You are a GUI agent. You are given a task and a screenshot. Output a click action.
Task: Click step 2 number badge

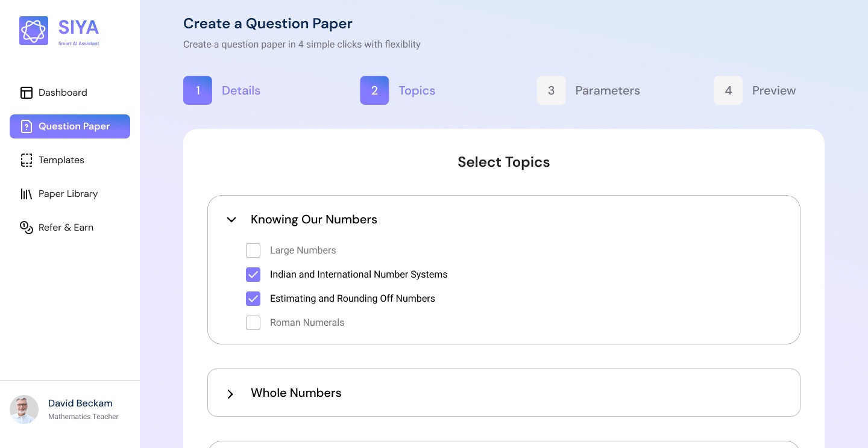tap(374, 90)
